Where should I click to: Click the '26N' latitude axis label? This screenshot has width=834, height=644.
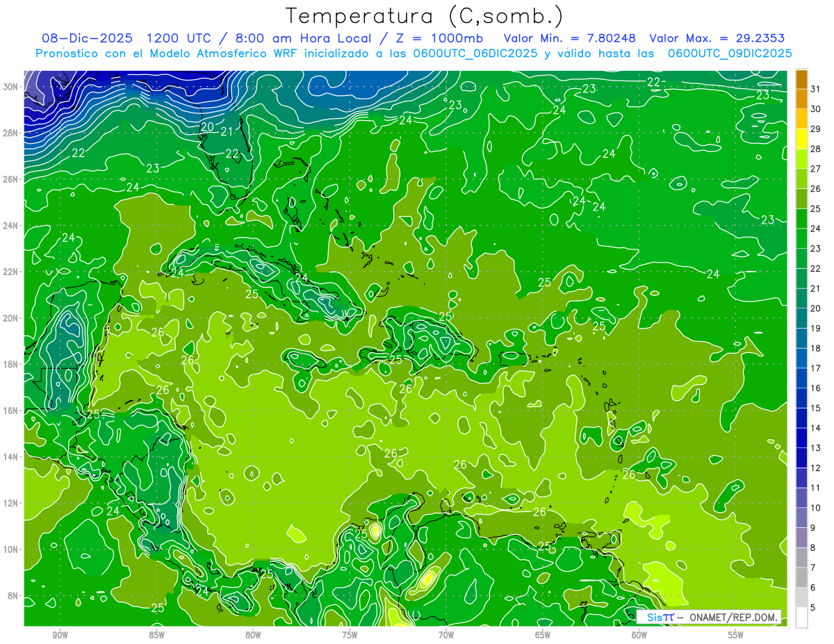[x=10, y=179]
